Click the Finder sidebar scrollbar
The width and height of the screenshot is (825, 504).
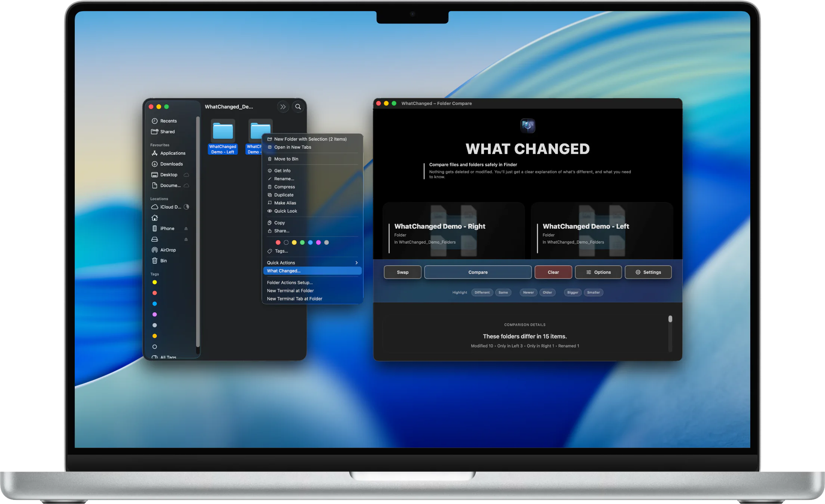[x=198, y=232]
